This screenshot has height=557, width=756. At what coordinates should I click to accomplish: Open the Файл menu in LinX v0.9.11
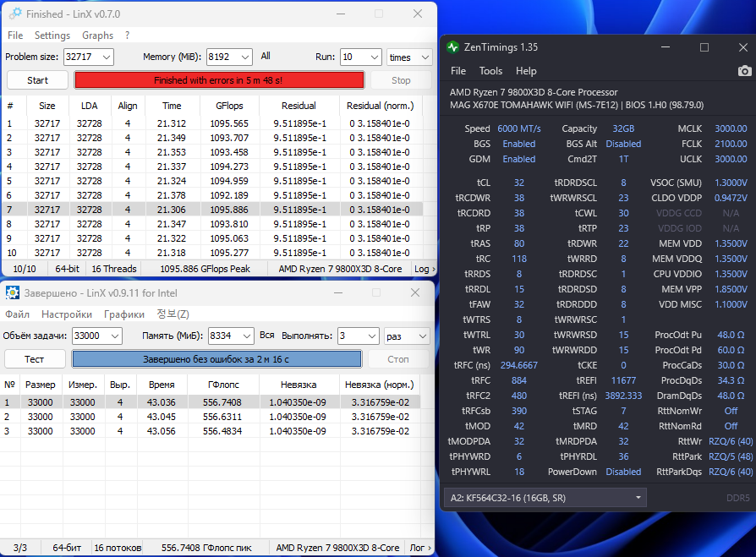tap(18, 314)
